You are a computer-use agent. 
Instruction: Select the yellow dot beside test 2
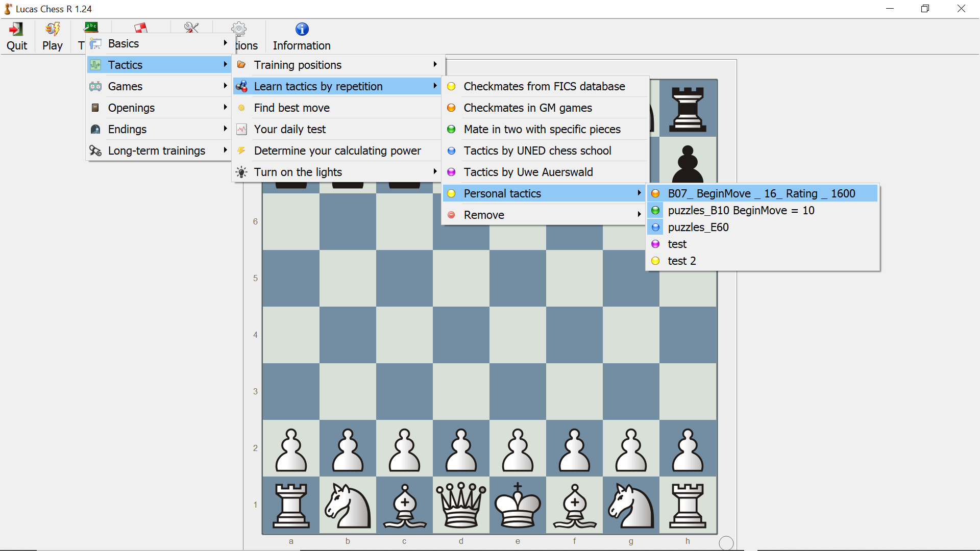point(656,261)
